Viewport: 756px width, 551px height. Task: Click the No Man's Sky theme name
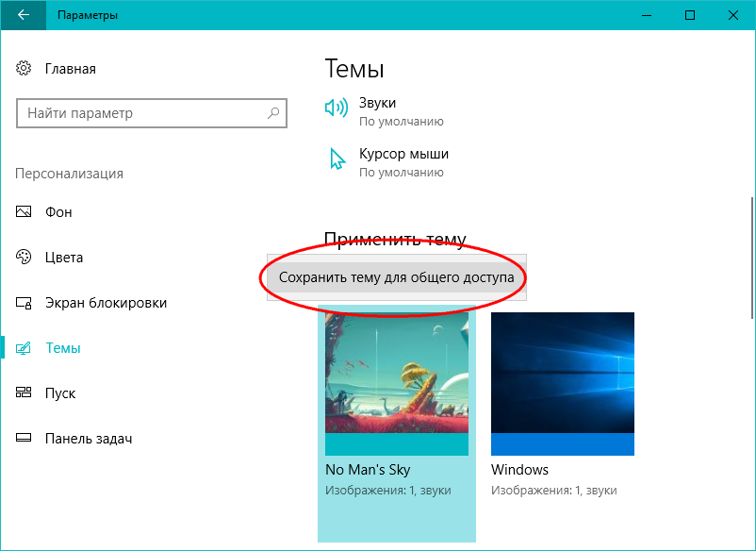[x=368, y=470]
